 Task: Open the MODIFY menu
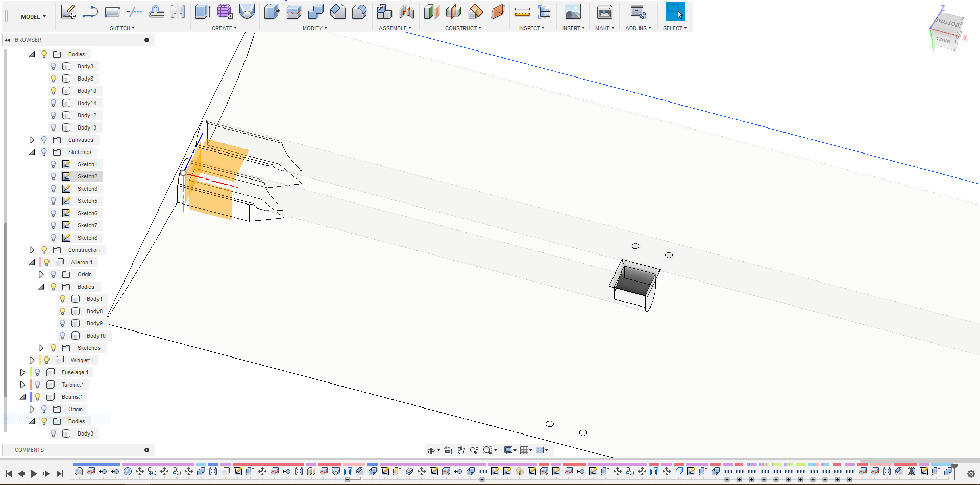[x=314, y=28]
